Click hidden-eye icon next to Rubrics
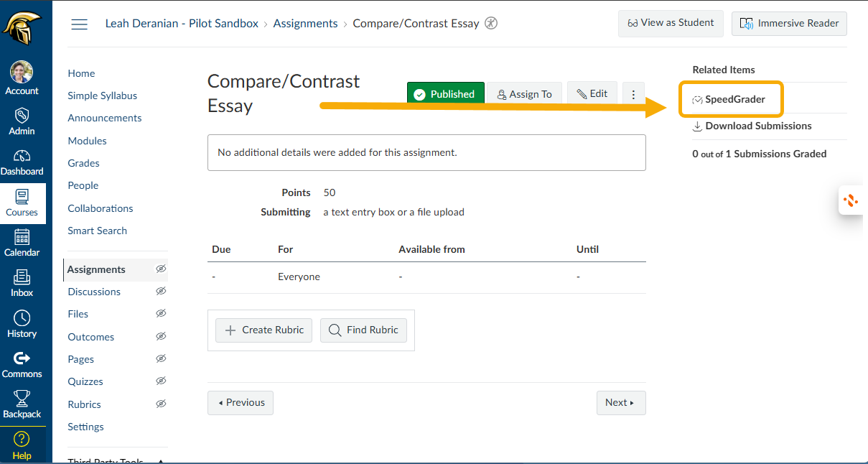This screenshot has width=868, height=464. [x=161, y=404]
